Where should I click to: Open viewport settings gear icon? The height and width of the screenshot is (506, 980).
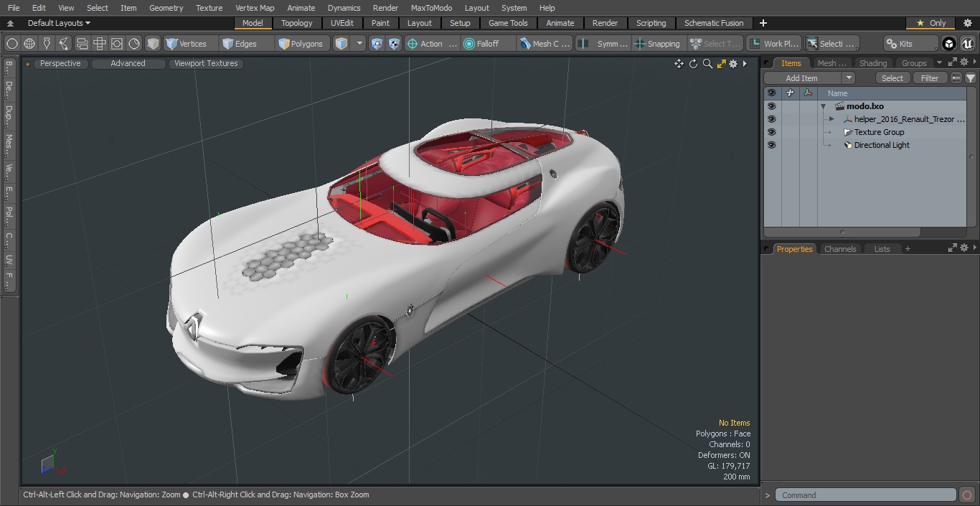point(733,64)
